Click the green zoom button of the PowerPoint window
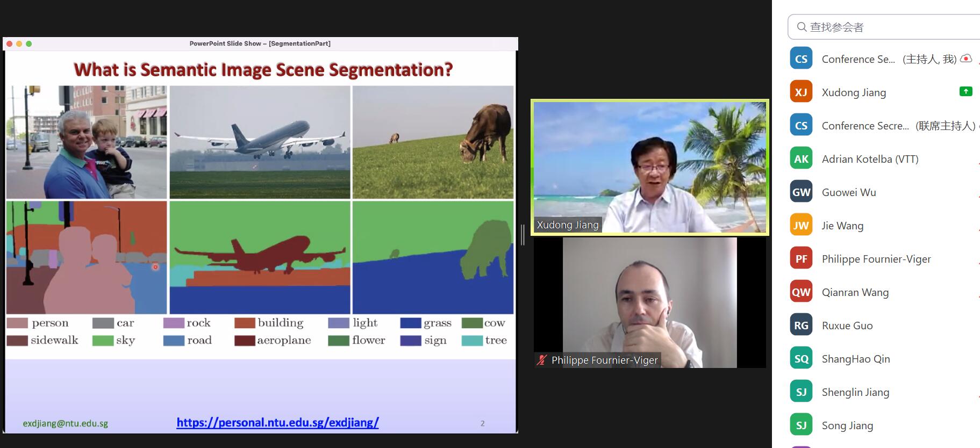This screenshot has width=980, height=448. click(28, 44)
